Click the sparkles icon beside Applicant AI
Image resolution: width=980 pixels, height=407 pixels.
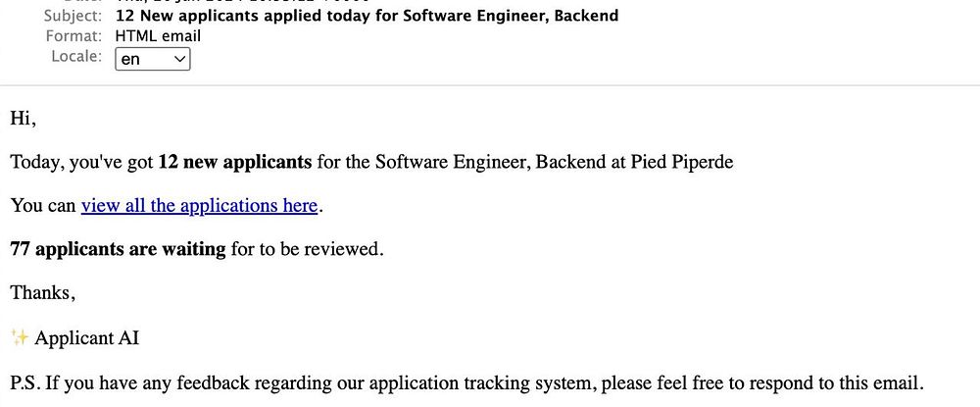click(x=20, y=338)
